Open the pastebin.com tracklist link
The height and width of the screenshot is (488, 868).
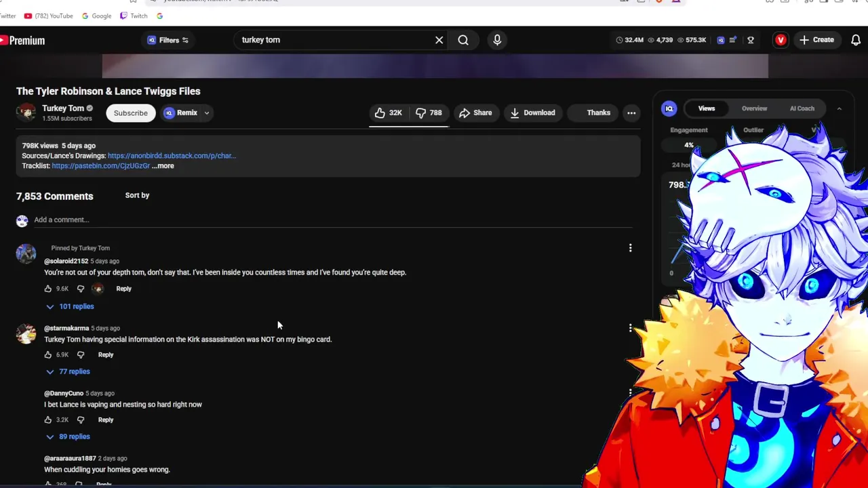[x=100, y=166]
